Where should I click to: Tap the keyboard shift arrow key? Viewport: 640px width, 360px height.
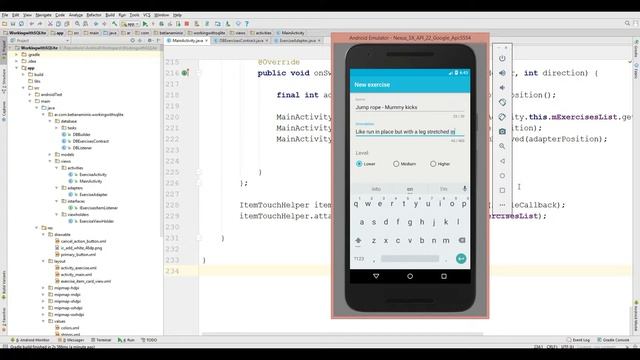coord(358,240)
